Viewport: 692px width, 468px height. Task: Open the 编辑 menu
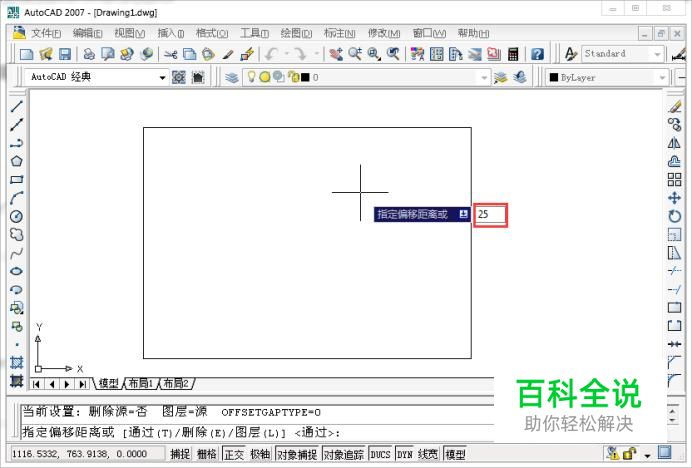pos(87,33)
